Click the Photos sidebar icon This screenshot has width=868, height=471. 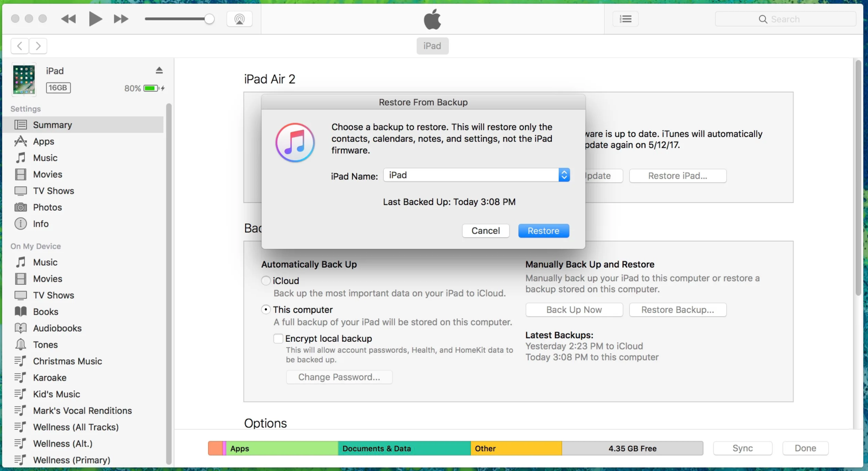pyautogui.click(x=20, y=207)
